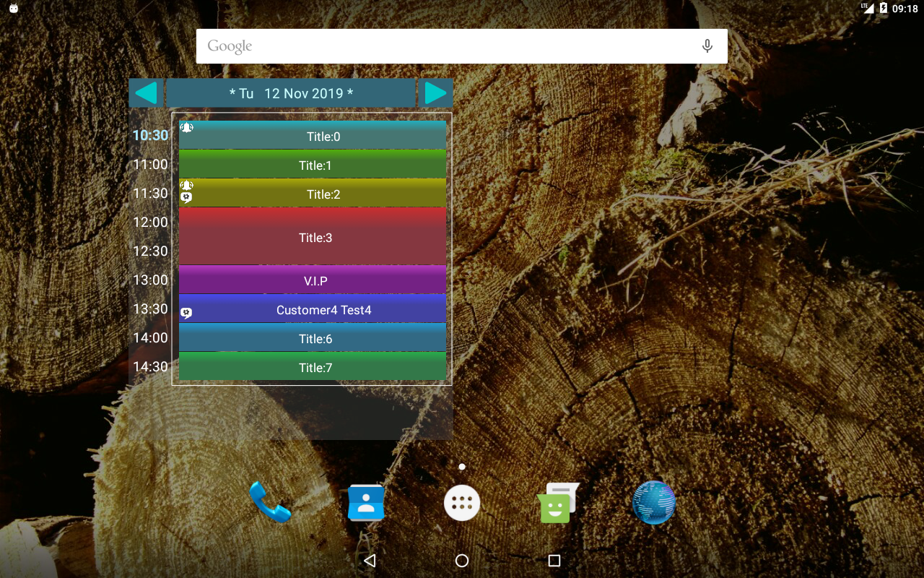Image resolution: width=924 pixels, height=578 pixels.
Task: Open the V.I.P appointment
Action: point(313,280)
